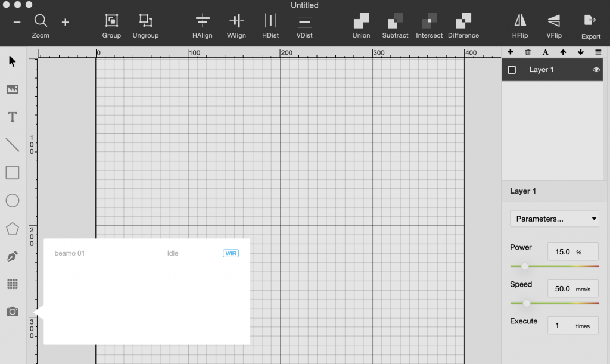The height and width of the screenshot is (364, 610).
Task: Click the WIFI badge for beamo 01
Action: click(x=231, y=253)
